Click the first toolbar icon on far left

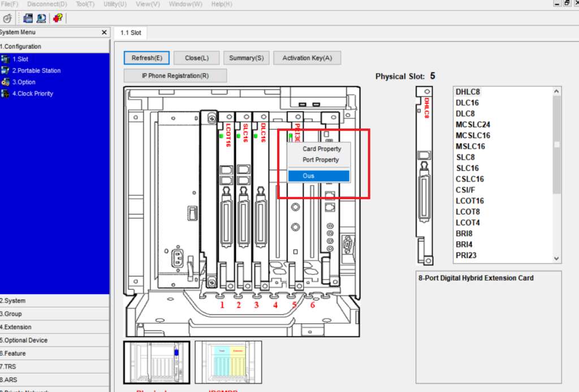(7, 18)
